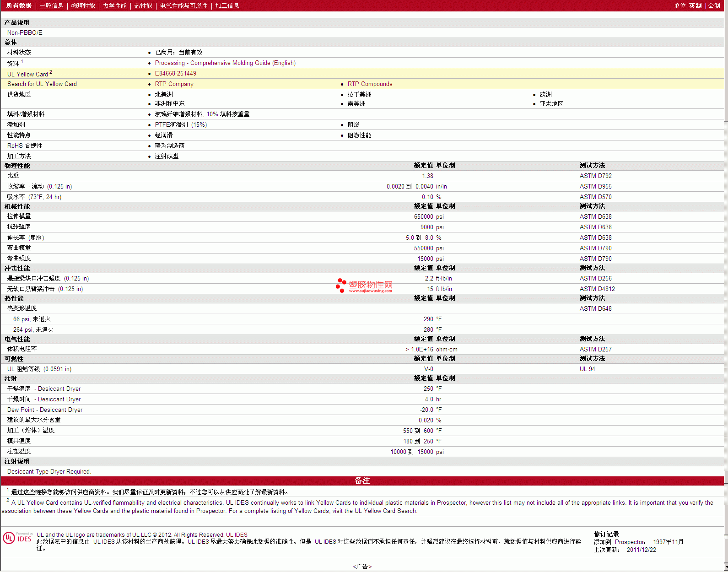Open UL Yellow Card E84658-251449 link
728x572 pixels.
click(175, 74)
